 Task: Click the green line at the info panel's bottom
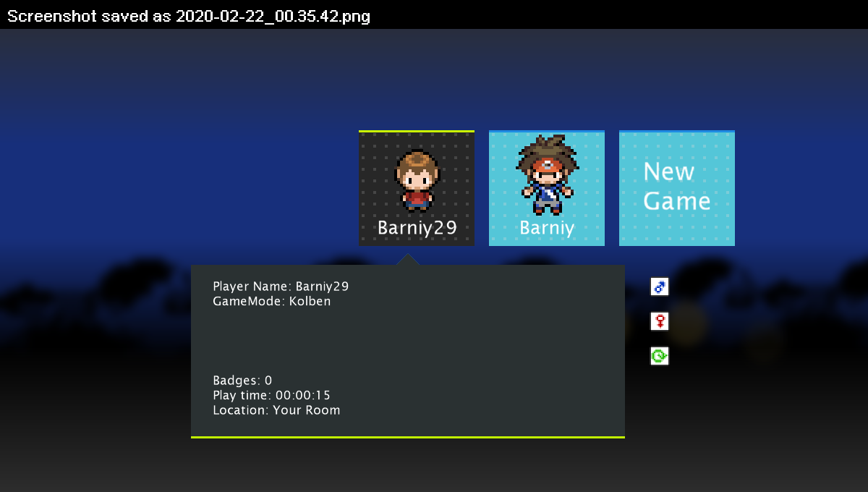[408, 437]
